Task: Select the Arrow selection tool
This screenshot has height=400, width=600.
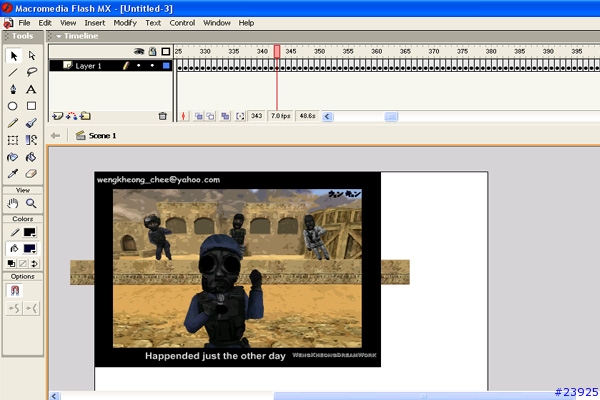Action: click(x=13, y=56)
